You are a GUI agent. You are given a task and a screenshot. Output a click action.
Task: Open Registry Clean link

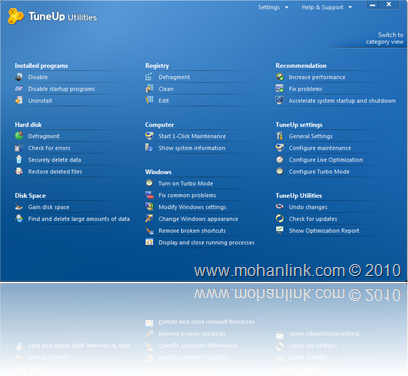pyautogui.click(x=166, y=89)
